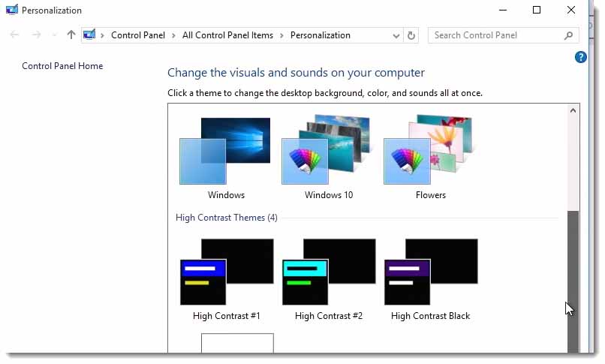Image resolution: width=605 pixels, height=364 pixels.
Task: Click High Contrast Themes (4) group header
Action: 227,218
